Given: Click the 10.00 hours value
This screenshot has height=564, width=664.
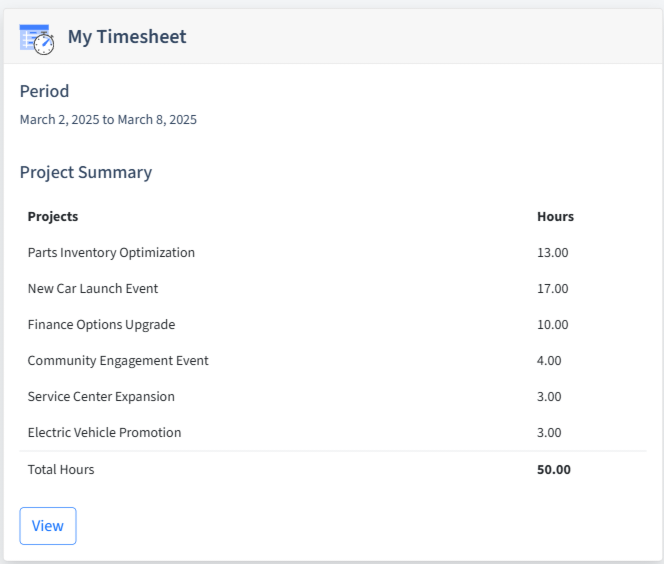Looking at the screenshot, I should coord(553,325).
